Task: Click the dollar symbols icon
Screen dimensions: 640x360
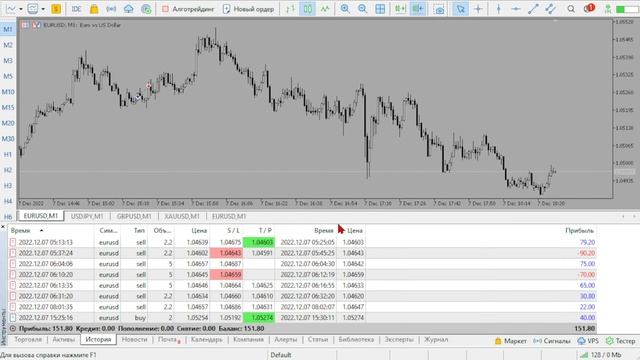Action: pos(56,9)
